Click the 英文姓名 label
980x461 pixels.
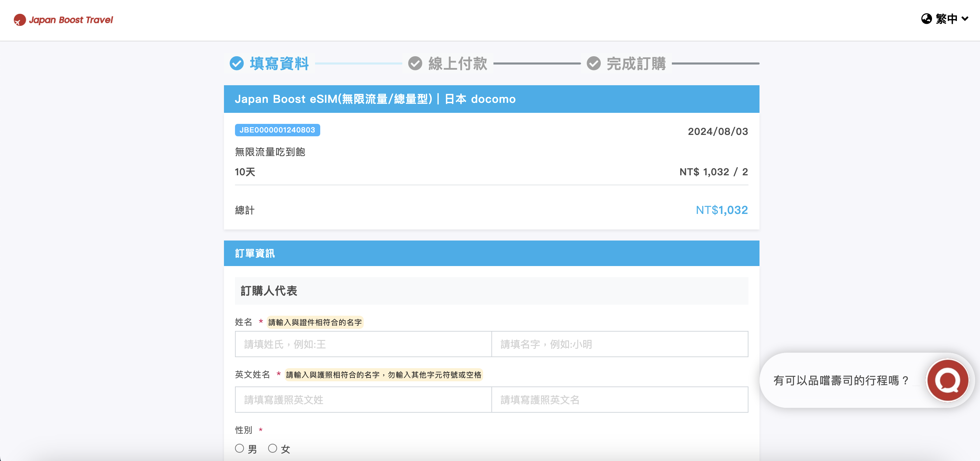coord(252,375)
